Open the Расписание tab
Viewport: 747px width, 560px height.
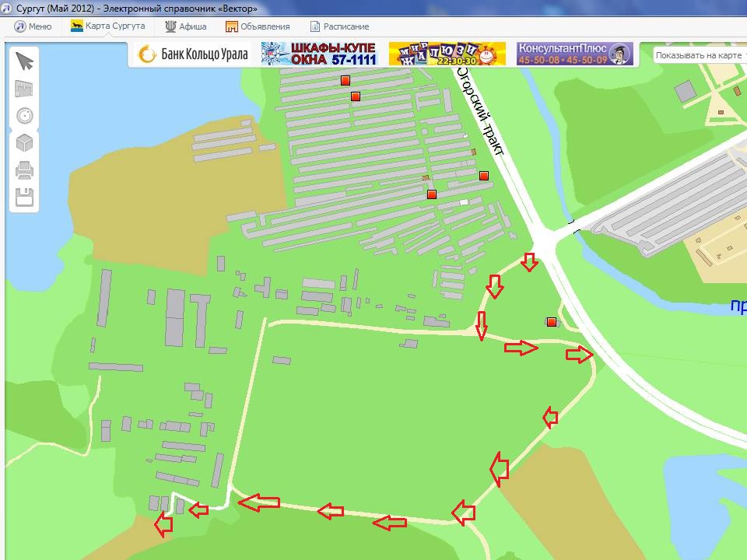tap(340, 26)
